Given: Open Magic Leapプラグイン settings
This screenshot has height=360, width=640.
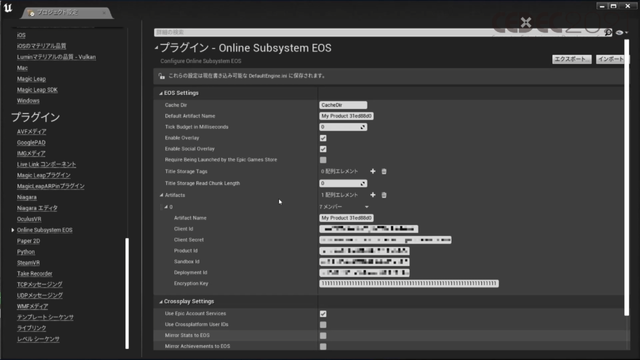Looking at the screenshot, I should (44, 176).
